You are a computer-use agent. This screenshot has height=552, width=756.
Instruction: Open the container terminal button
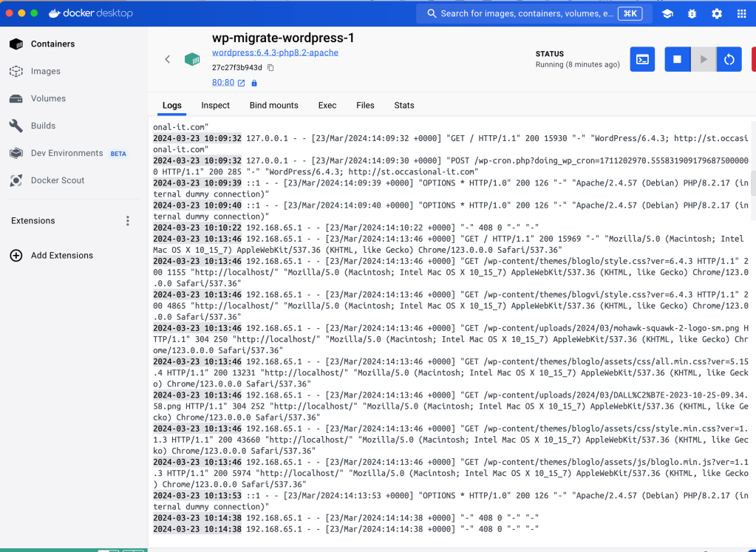[x=642, y=59]
